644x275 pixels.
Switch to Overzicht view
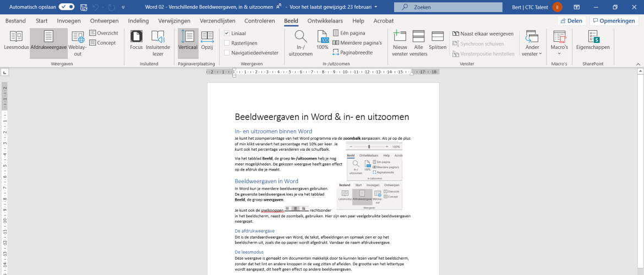tap(104, 33)
